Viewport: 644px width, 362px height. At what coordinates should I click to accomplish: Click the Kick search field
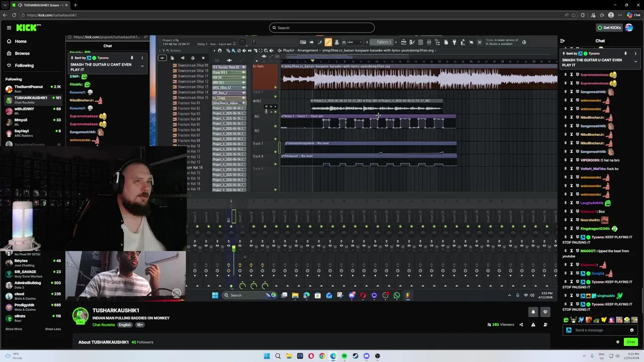[322, 28]
